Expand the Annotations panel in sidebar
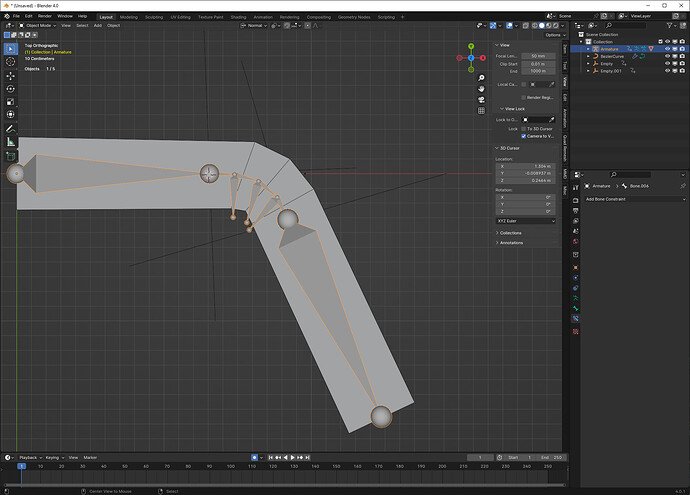The width and height of the screenshot is (690, 495). pyautogui.click(x=511, y=243)
